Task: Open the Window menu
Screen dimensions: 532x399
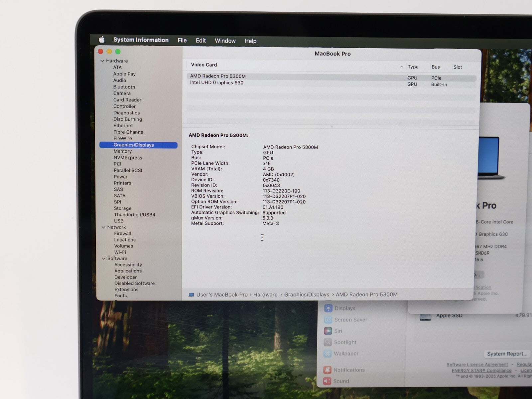Action: [225, 41]
